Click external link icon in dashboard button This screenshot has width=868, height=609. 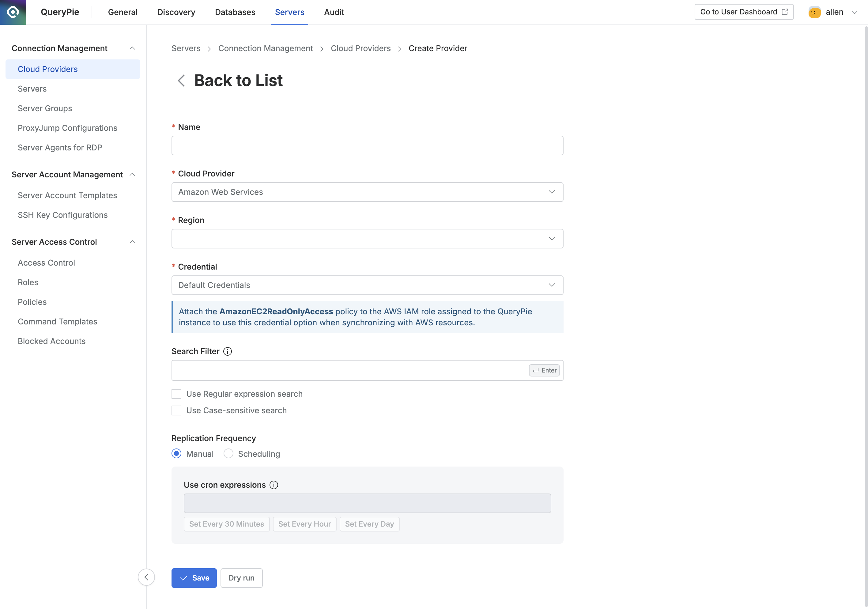coord(785,12)
